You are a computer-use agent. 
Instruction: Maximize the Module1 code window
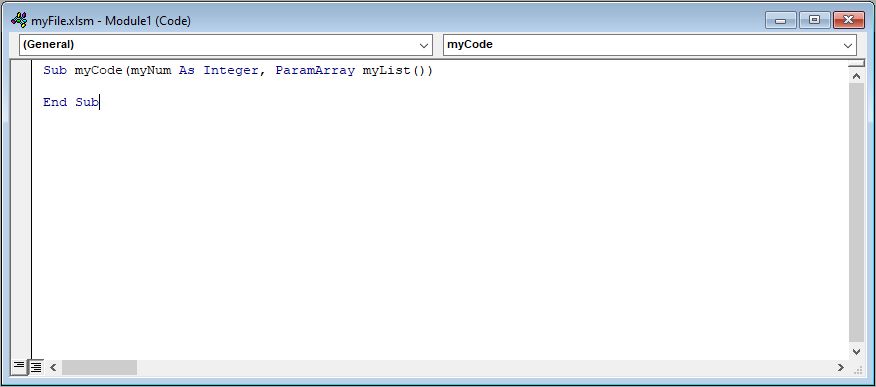815,21
